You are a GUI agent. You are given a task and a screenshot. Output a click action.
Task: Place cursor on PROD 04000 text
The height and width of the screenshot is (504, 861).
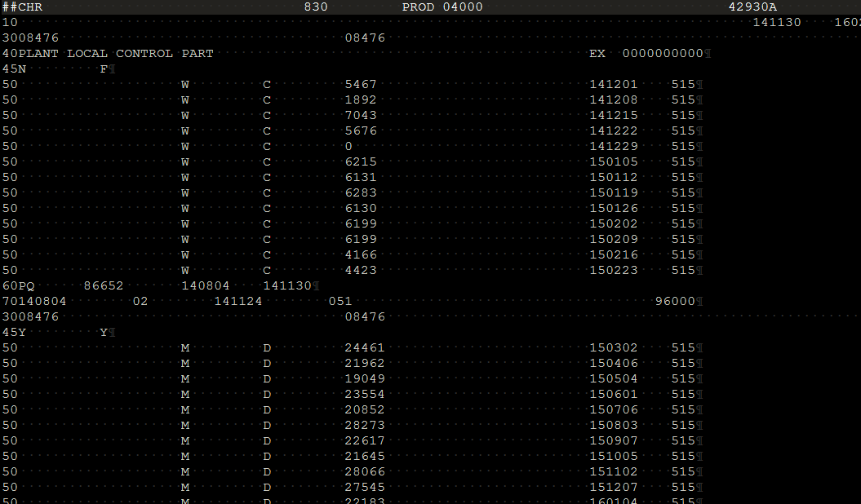coord(442,7)
